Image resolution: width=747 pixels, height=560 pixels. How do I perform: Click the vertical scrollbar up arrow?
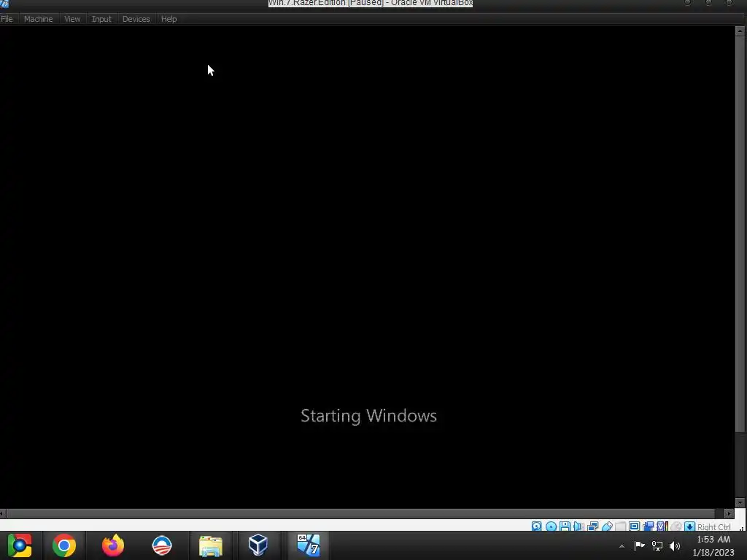point(740,31)
